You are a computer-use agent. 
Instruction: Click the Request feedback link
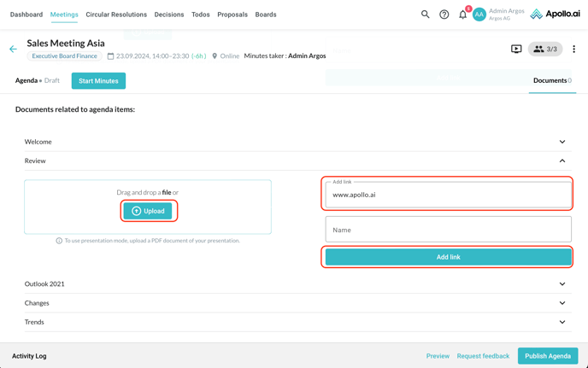(x=483, y=356)
